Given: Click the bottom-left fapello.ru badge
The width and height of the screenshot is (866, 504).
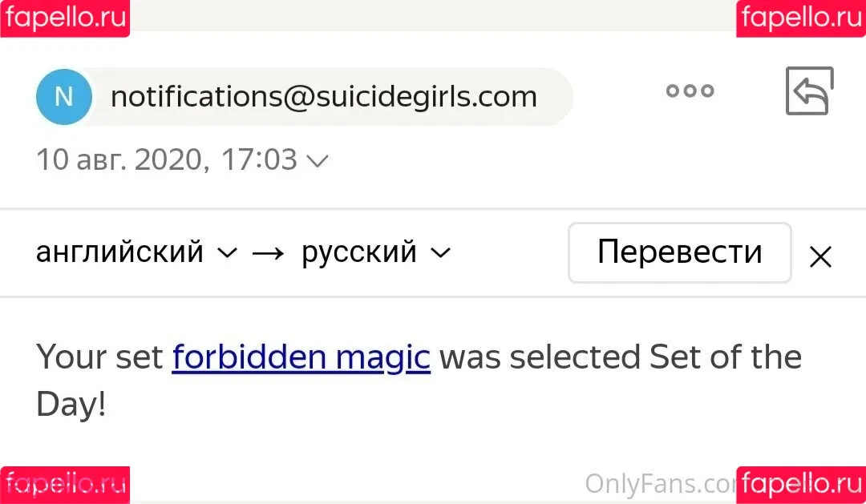Looking at the screenshot, I should click(65, 486).
